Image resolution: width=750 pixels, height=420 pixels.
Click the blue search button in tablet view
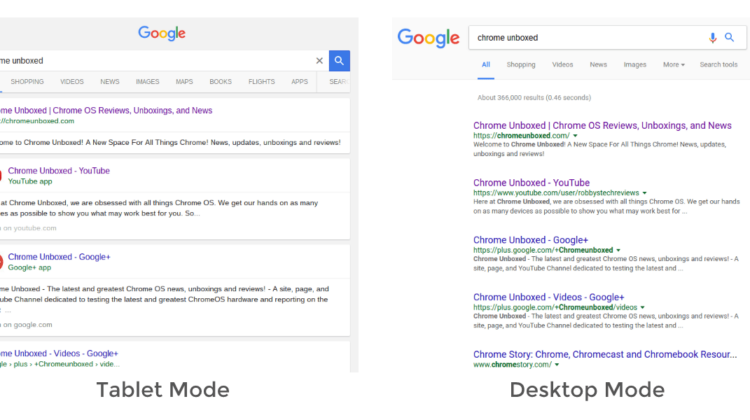coord(340,61)
